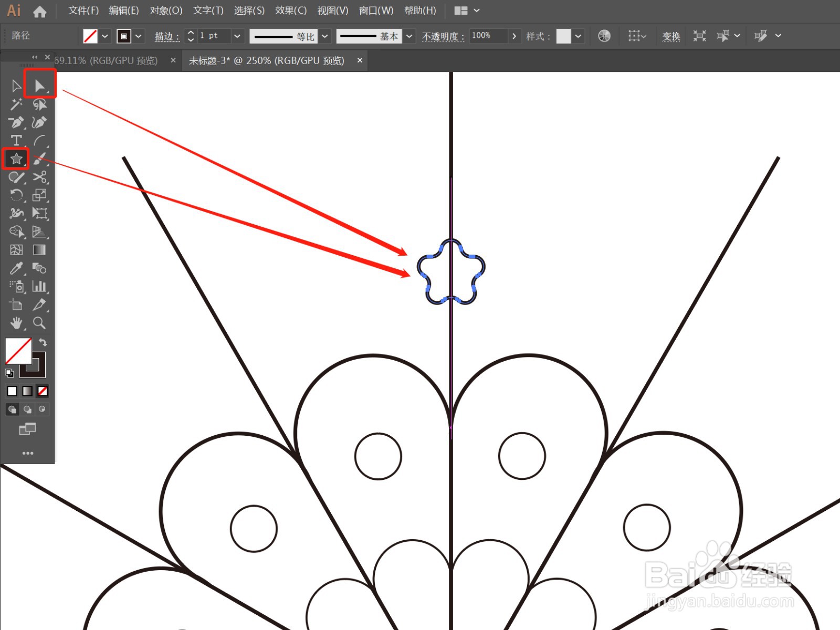Viewport: 840px width, 630px height.
Task: Select the Paintbrush tool
Action: tap(39, 158)
